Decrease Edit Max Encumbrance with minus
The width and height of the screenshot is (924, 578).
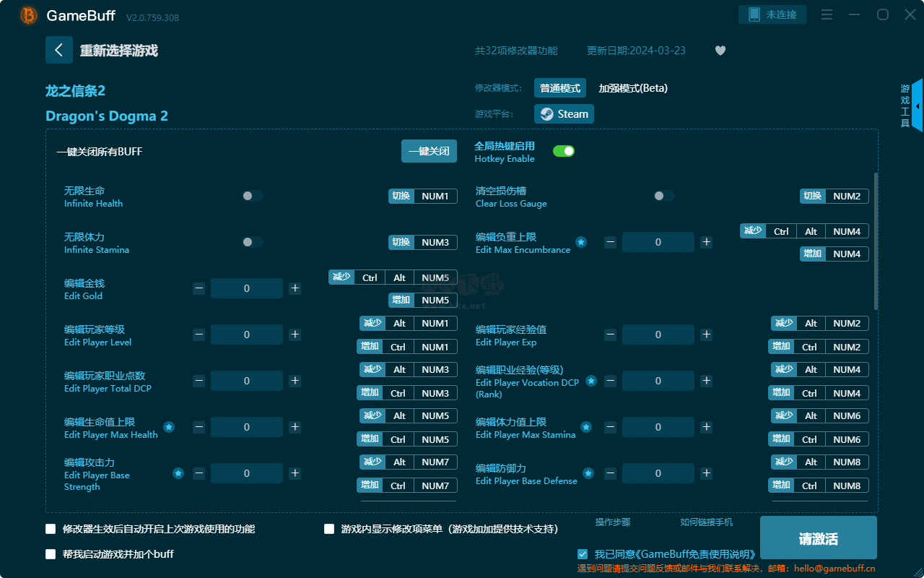[x=611, y=242]
